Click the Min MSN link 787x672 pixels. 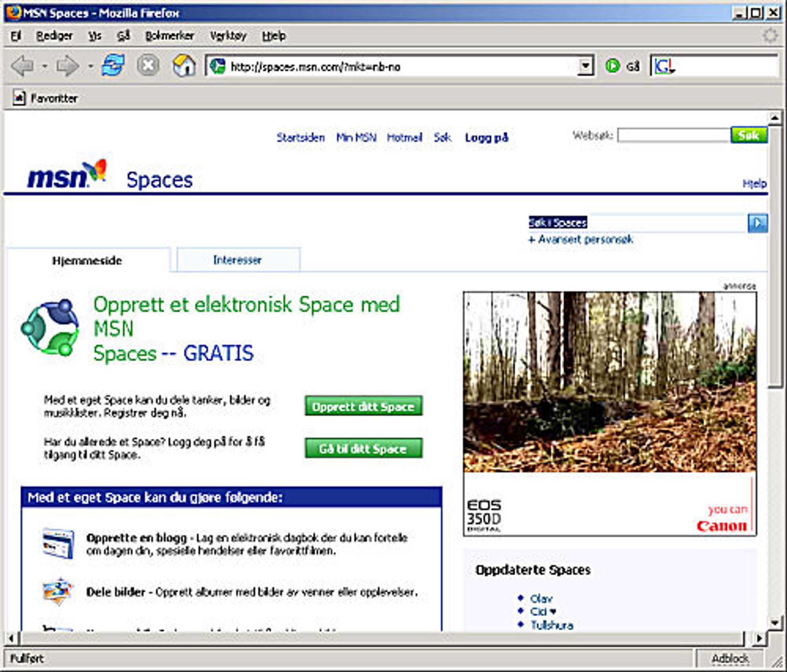click(356, 137)
